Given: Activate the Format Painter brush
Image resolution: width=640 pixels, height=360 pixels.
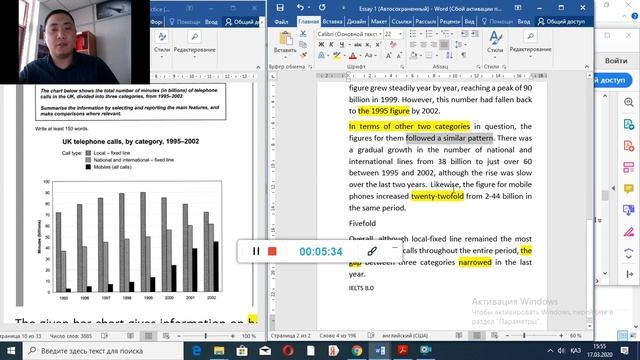Looking at the screenshot, I should (303, 55).
